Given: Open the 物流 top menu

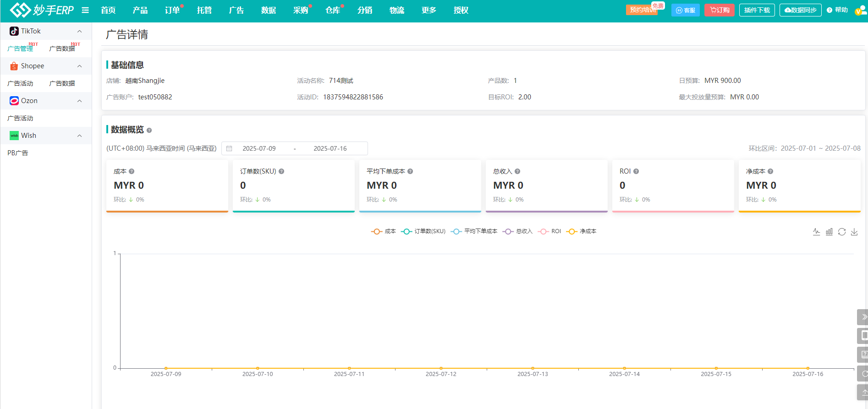Looking at the screenshot, I should [397, 10].
